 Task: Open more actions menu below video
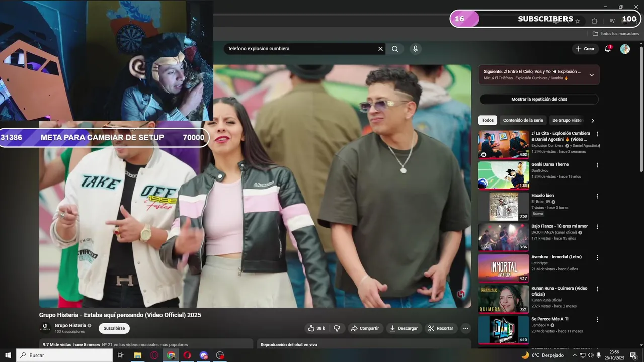466,328
